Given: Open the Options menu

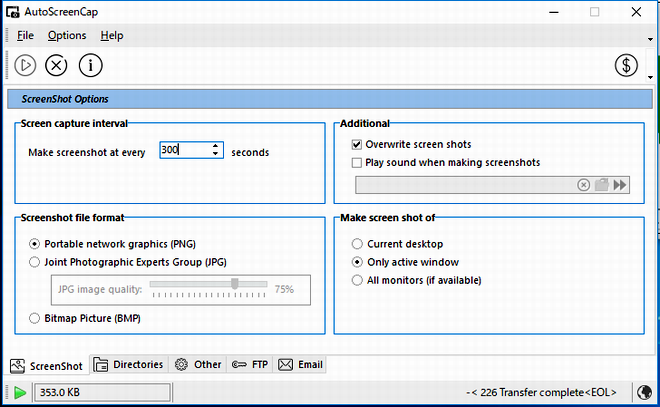Looking at the screenshot, I should click(67, 36).
